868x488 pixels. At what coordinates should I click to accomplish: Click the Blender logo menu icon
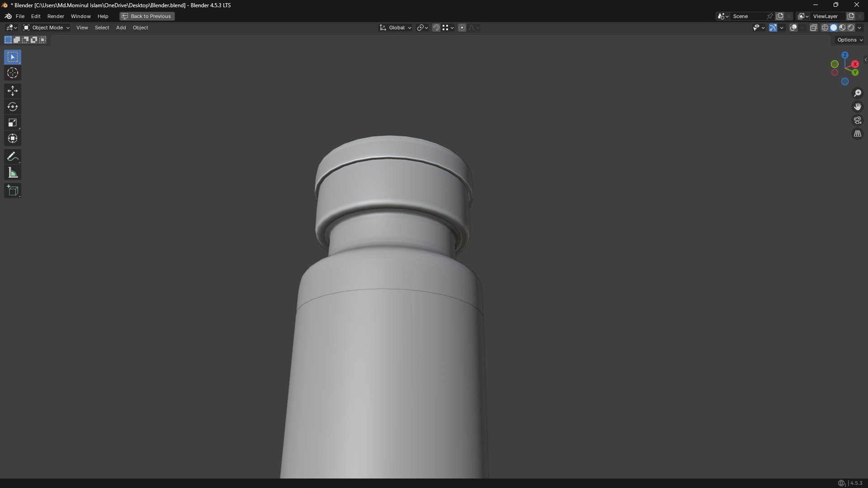point(8,16)
